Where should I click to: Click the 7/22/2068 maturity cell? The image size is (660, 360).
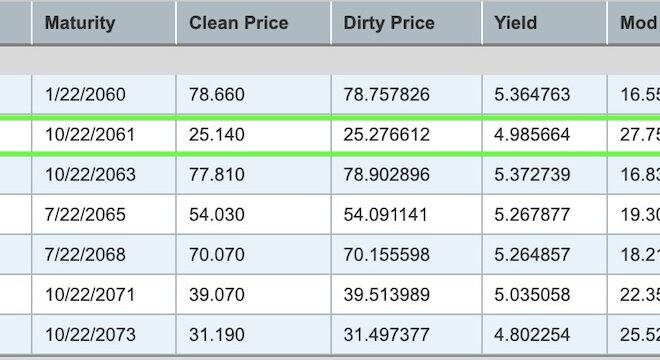click(104, 255)
